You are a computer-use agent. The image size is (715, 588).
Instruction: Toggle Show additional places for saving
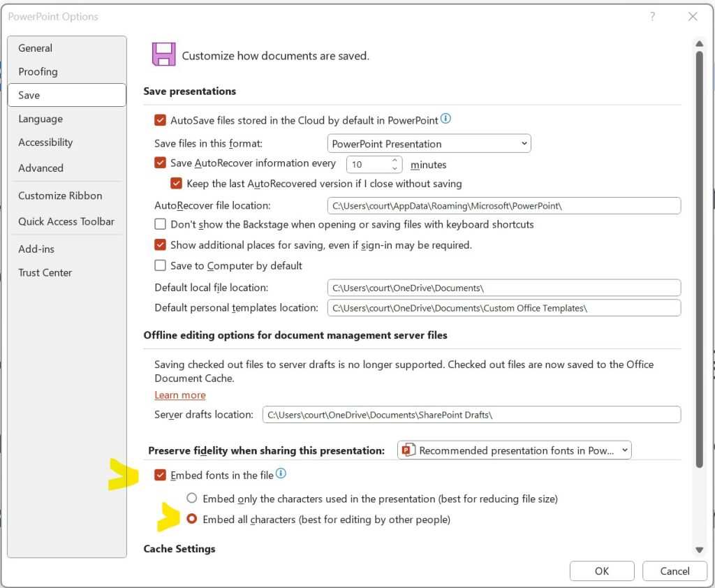[160, 245]
